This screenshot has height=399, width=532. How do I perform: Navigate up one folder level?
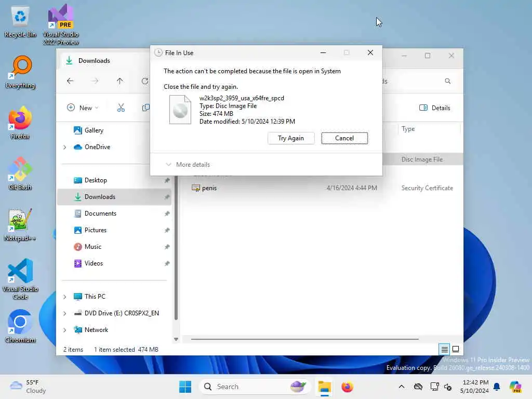[120, 81]
